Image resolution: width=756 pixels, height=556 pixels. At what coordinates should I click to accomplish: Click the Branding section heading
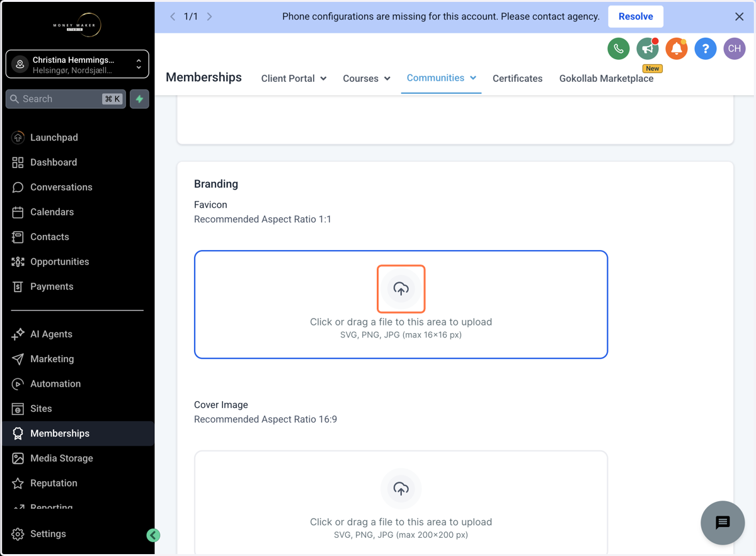tap(216, 184)
